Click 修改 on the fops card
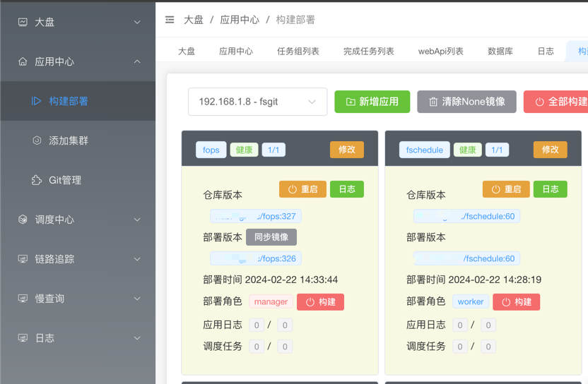The height and width of the screenshot is (384, 588). pyautogui.click(x=347, y=150)
